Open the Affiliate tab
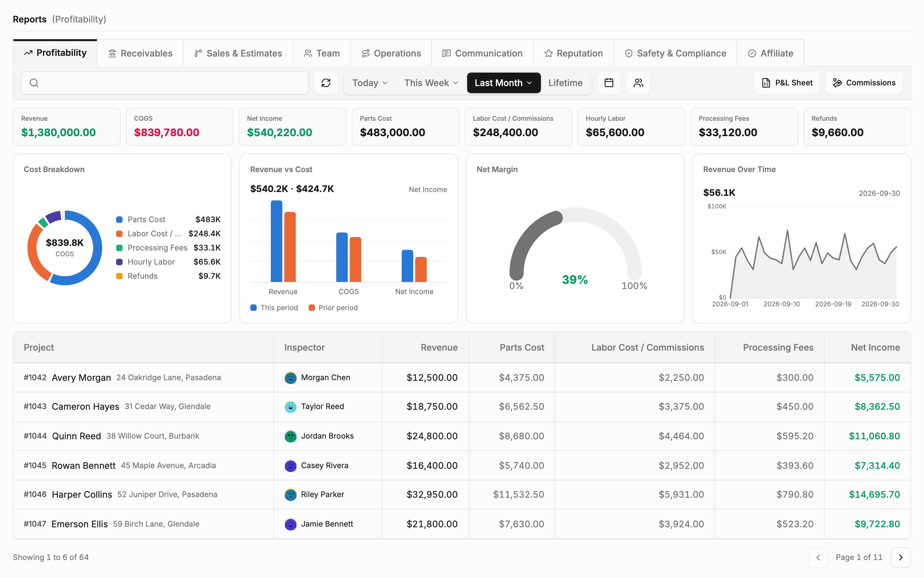 tap(771, 53)
